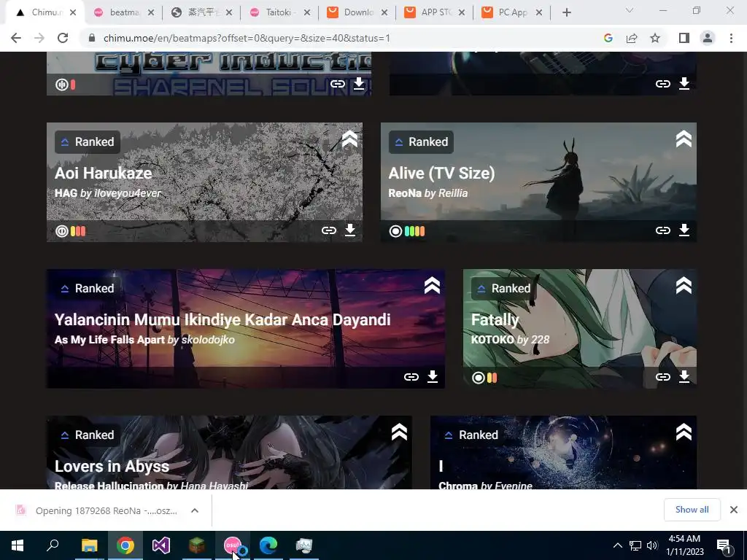The width and height of the screenshot is (747, 560).
Task: Click double-chevron icon on Fatally card
Action: [684, 286]
